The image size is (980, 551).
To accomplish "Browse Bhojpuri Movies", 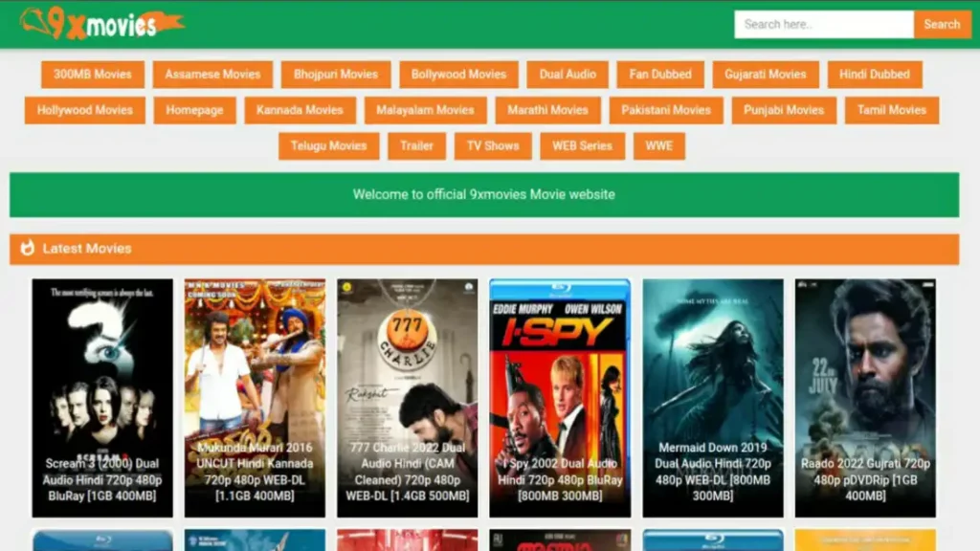I will click(x=336, y=75).
